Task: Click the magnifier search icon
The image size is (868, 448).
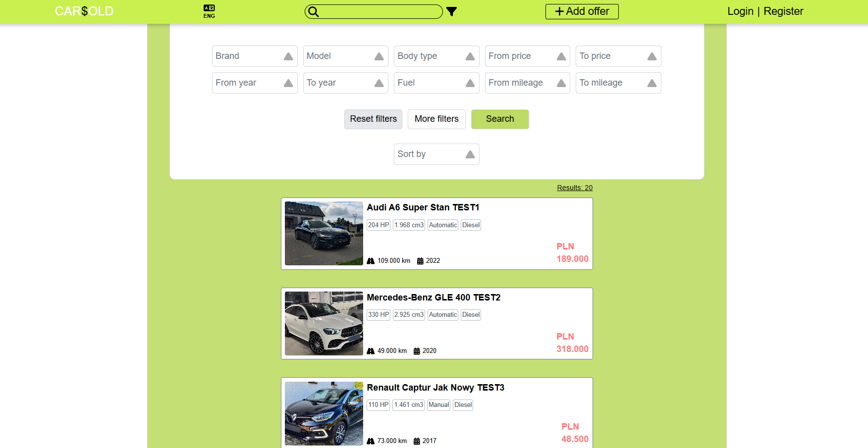Action: (313, 11)
